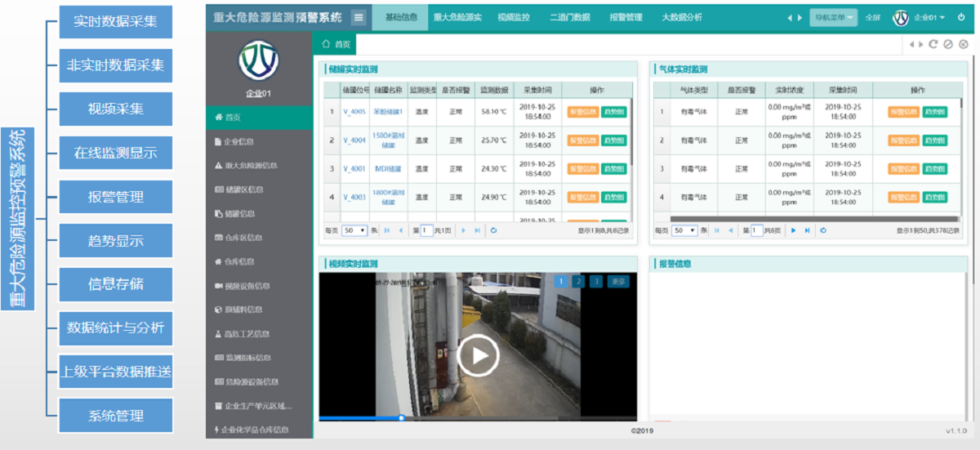This screenshot has height=450, width=980.
Task: Click tank table page number field
Action: pos(426,230)
